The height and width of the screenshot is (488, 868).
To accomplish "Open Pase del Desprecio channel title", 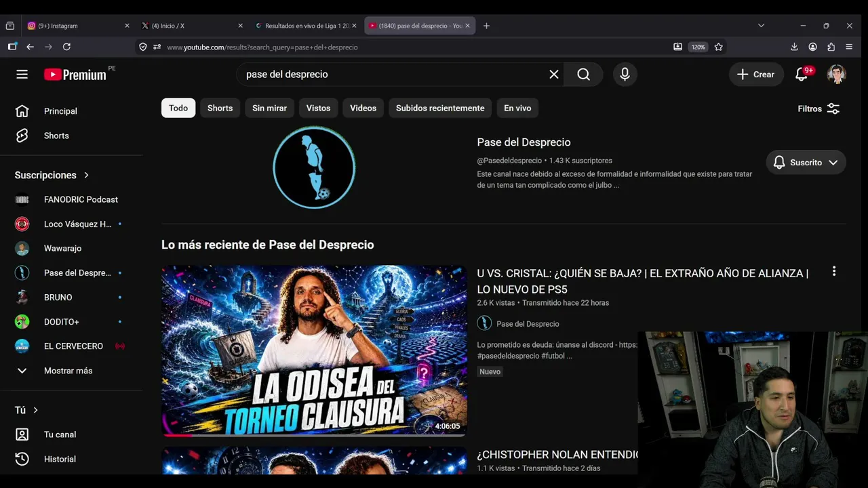I will click(524, 142).
